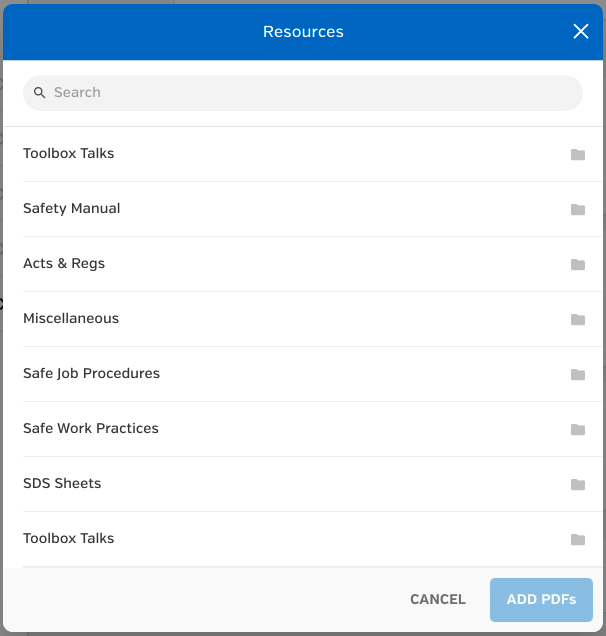Focus the Search input field
Image resolution: width=606 pixels, height=636 pixels.
click(303, 92)
